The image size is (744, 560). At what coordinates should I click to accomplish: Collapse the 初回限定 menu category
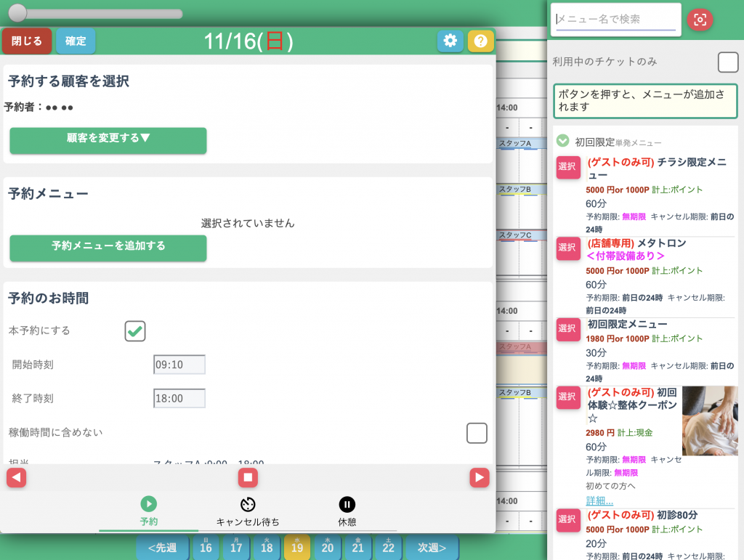[x=562, y=141]
